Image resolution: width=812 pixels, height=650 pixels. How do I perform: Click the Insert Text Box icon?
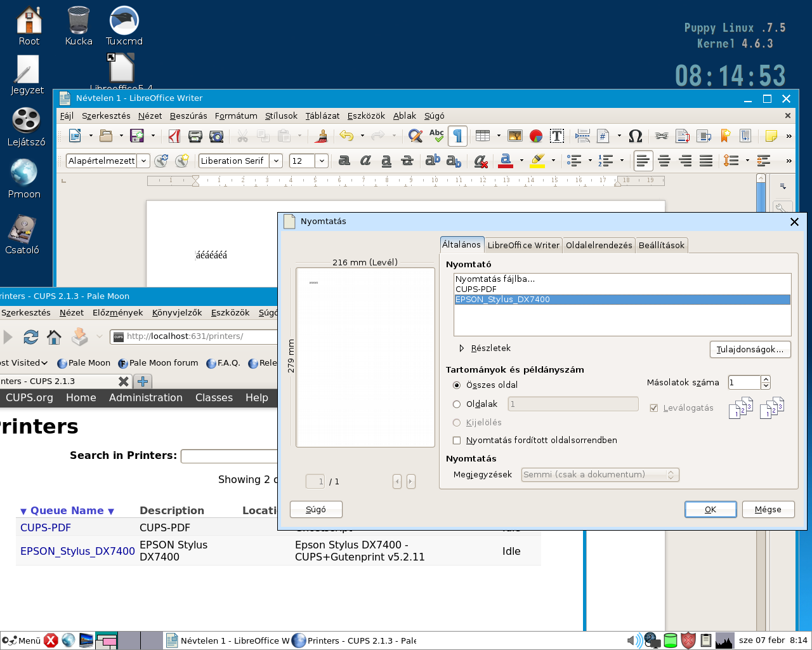(557, 136)
